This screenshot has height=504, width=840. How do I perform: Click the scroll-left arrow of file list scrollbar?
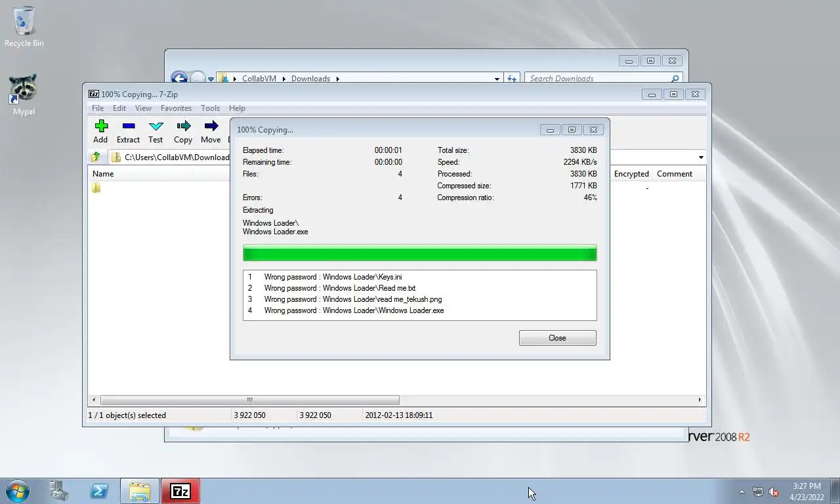coord(94,400)
